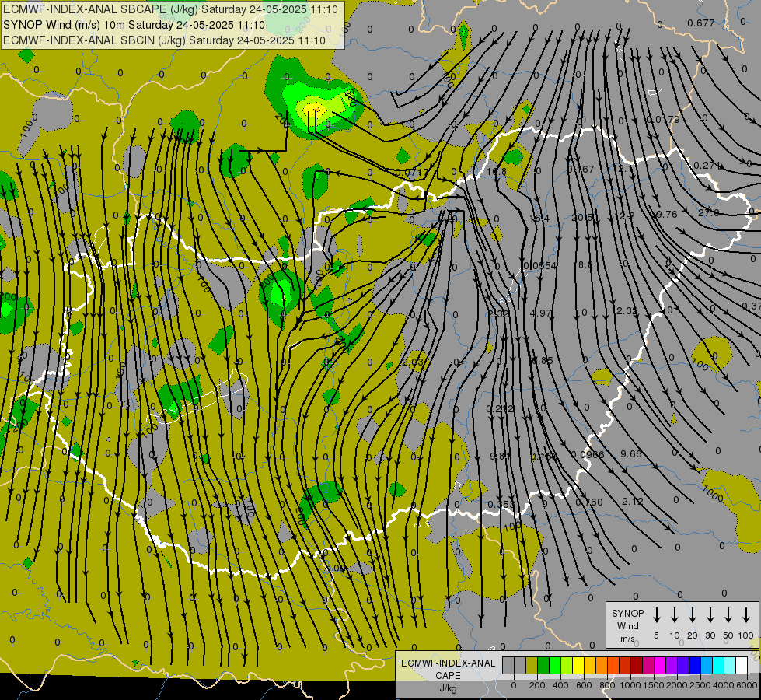Viewport: 761px width, 700px height.
Task: Click the 200 tick label in CAPE legend
Action: (x=537, y=685)
